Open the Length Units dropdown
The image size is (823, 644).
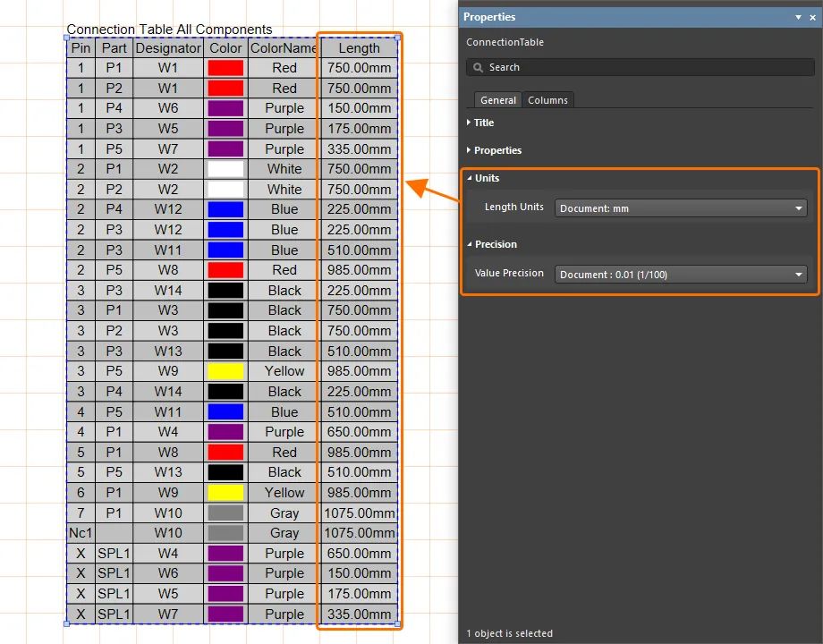[x=681, y=208]
